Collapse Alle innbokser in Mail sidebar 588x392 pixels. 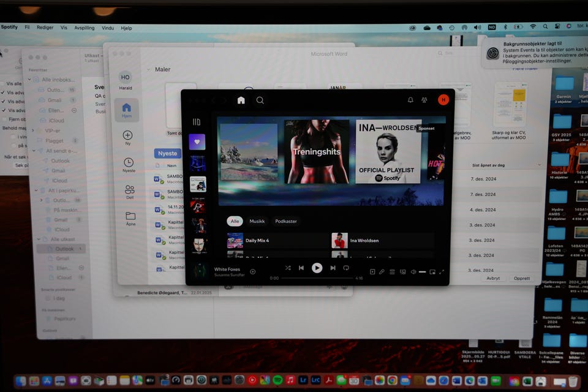pyautogui.click(x=29, y=80)
